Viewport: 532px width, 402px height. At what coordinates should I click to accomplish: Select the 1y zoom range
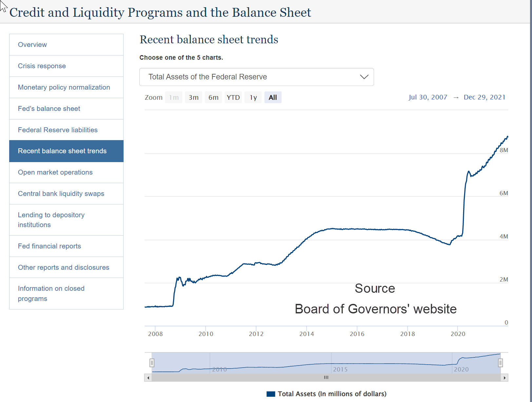pos(253,97)
